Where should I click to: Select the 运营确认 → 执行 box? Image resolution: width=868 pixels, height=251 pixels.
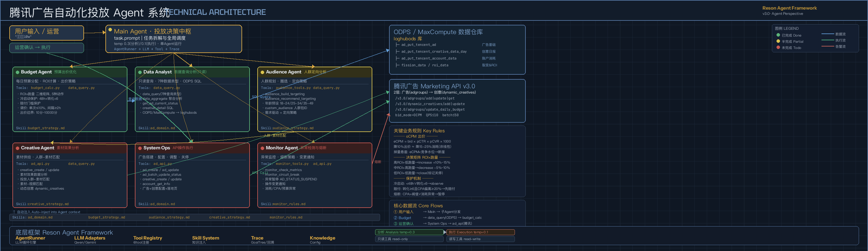click(46, 47)
